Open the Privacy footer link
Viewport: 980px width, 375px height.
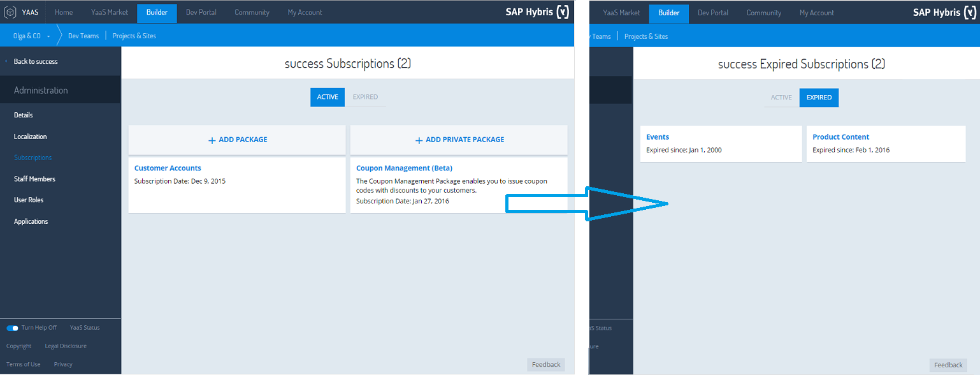pyautogui.click(x=63, y=364)
